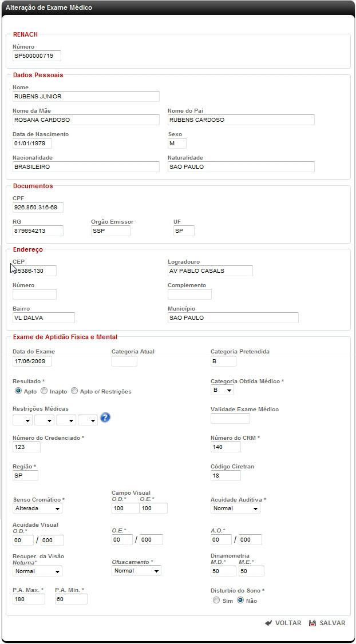The height and width of the screenshot is (644, 356).
Task: Click the blue help icon beside Restrições Médicas
Action: 105,418
